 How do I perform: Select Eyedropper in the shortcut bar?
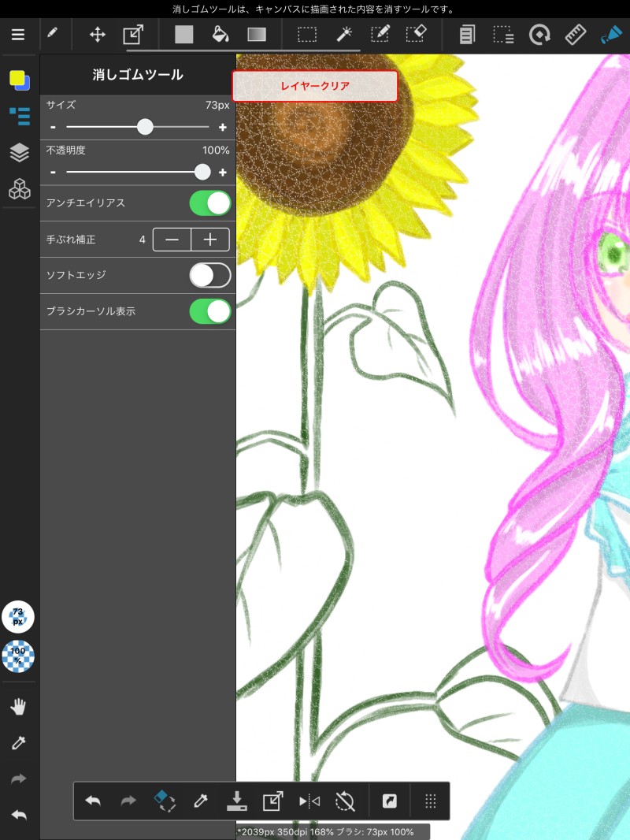click(x=201, y=801)
